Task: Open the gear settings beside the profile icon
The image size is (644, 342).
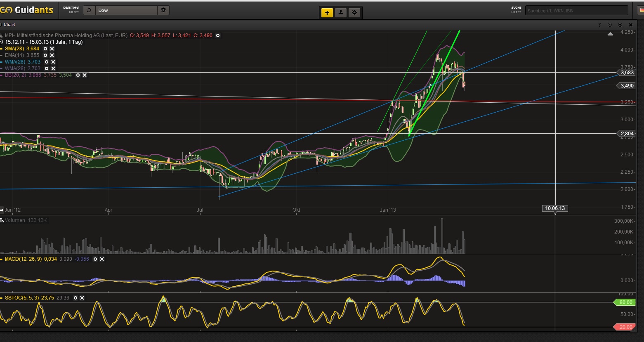Action: [354, 12]
